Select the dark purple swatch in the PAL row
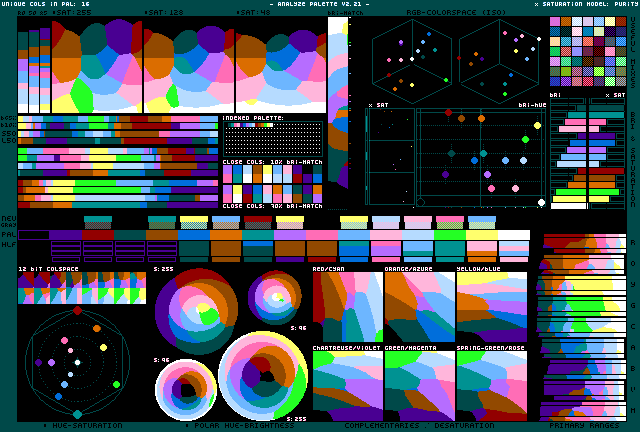The image size is (640, 432). (66, 235)
